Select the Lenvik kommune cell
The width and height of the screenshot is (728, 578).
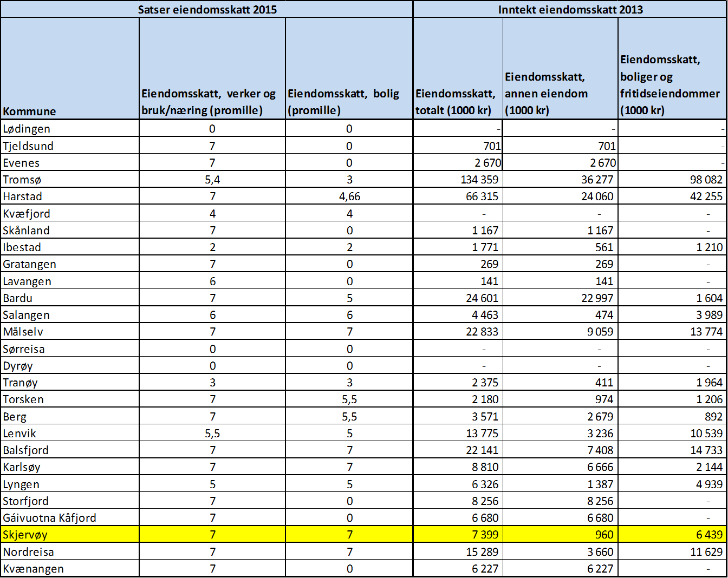(70, 433)
